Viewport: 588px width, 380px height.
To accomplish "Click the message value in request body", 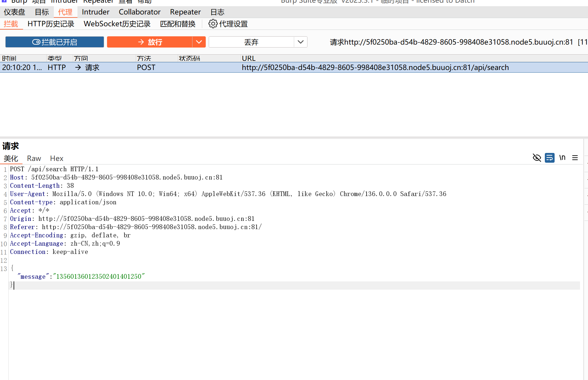I will click(x=99, y=276).
